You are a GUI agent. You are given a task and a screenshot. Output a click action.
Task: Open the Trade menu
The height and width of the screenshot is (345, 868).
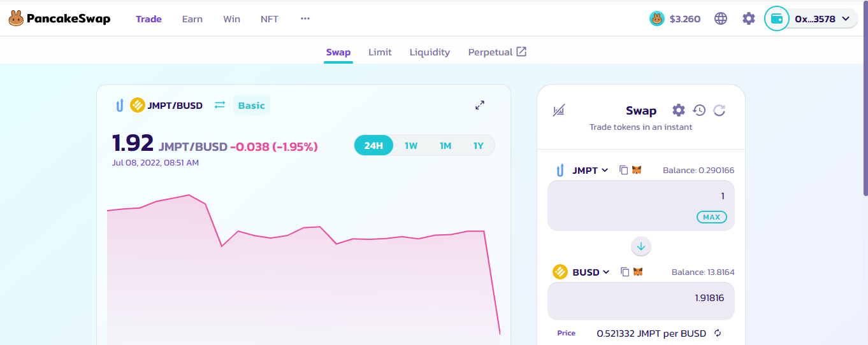pyautogui.click(x=148, y=18)
